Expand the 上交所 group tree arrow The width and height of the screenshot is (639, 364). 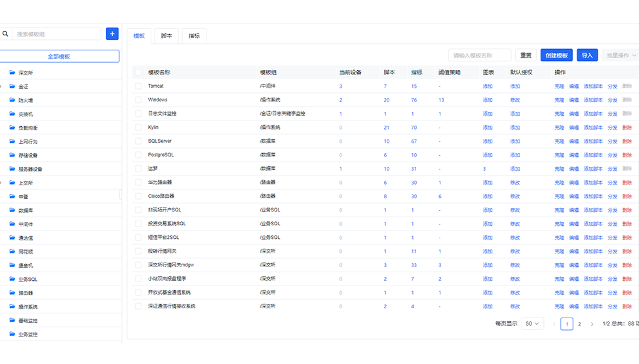[x=1, y=183]
